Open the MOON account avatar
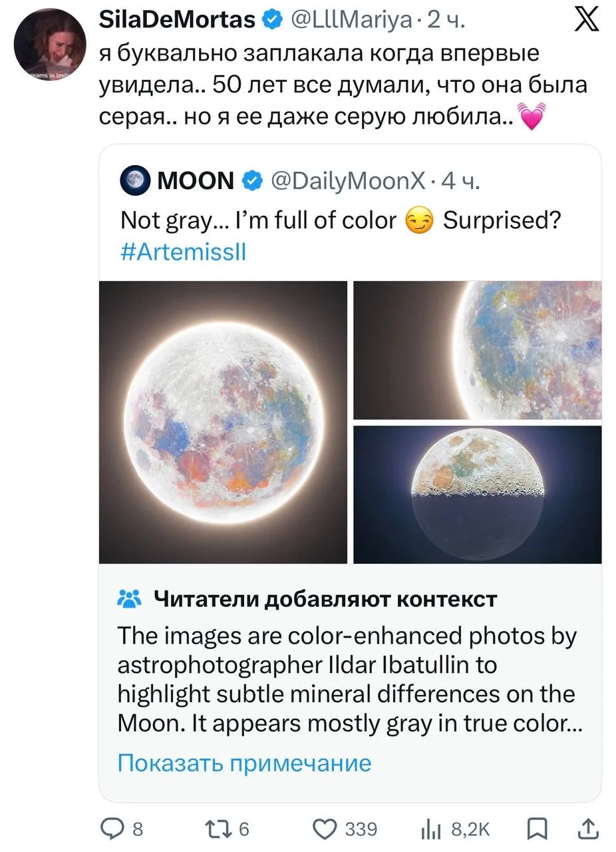616x852 pixels. tap(135, 180)
